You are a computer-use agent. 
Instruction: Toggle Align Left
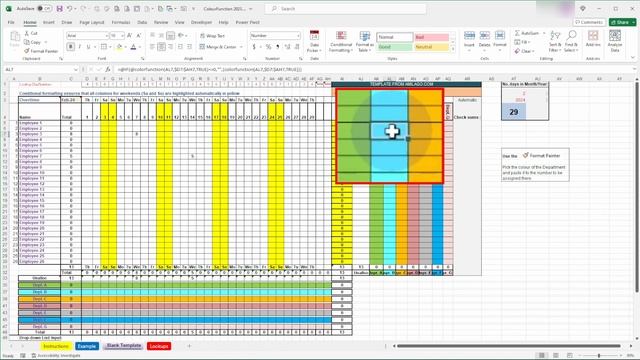coord(152,47)
